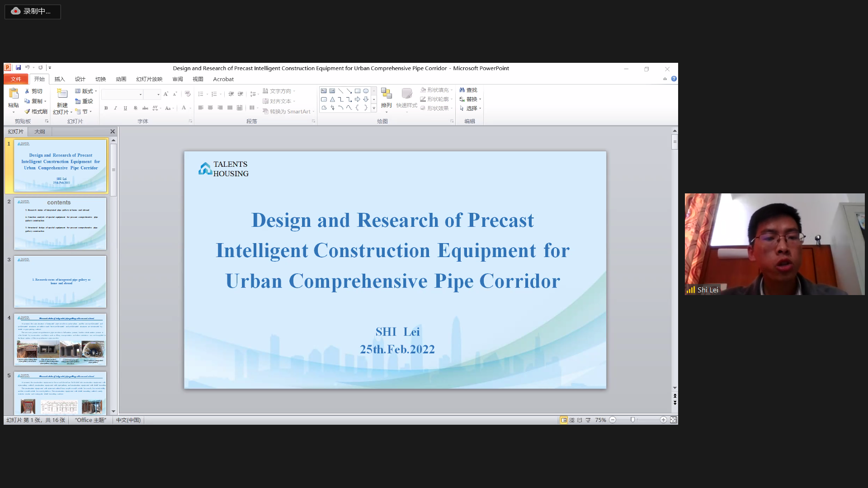Click Copy (复制) button
The image size is (868, 488).
[x=35, y=101]
